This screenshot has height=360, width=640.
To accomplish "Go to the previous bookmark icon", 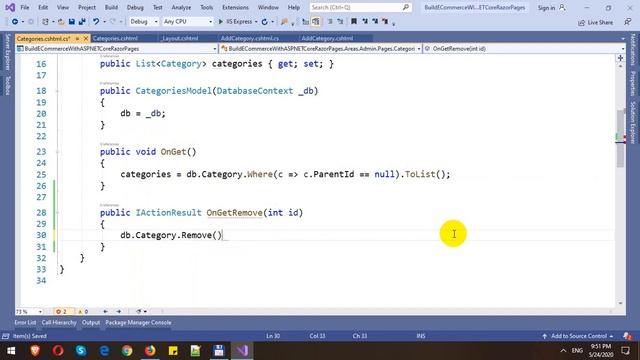I will [364, 22].
